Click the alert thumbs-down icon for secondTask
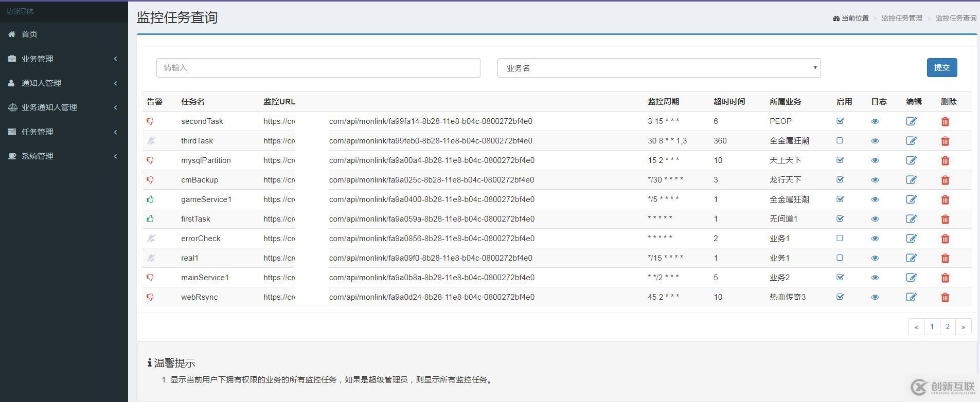The height and width of the screenshot is (402, 980). tap(150, 121)
